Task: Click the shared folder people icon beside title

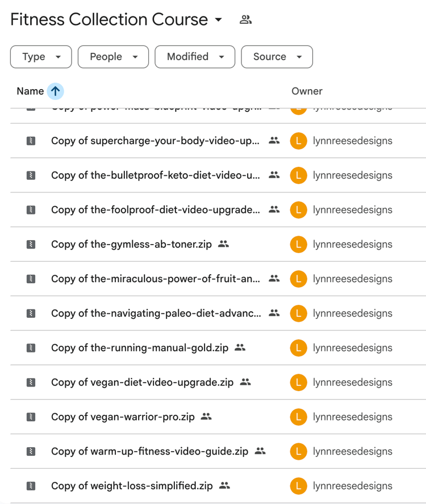Action: (245, 20)
